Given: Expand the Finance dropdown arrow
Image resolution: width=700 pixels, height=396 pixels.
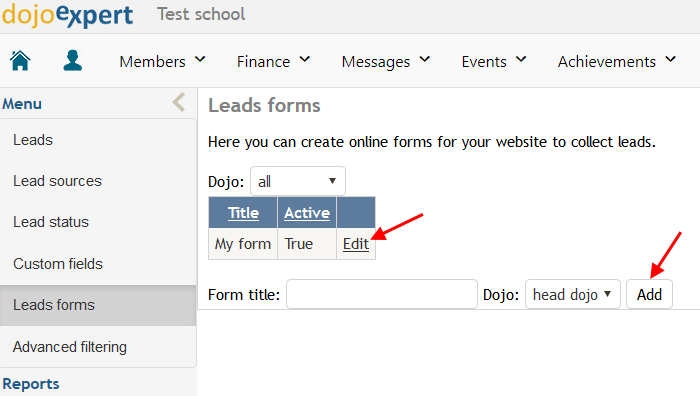Looking at the screenshot, I should (304, 59).
